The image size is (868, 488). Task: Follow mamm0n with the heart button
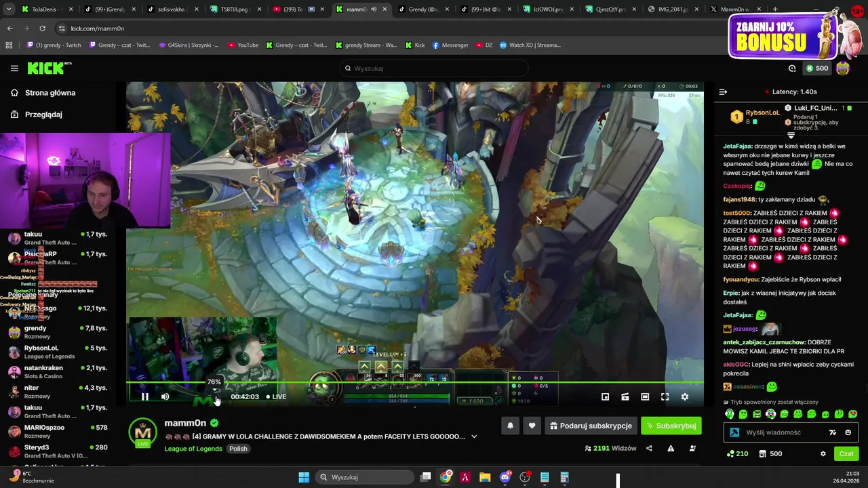pyautogui.click(x=532, y=426)
